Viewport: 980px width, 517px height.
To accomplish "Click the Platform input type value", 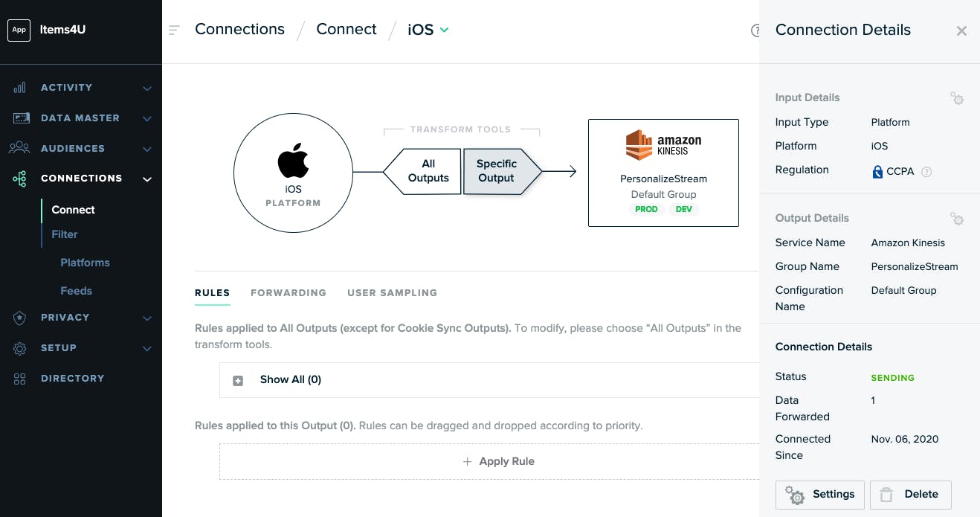I will click(890, 123).
